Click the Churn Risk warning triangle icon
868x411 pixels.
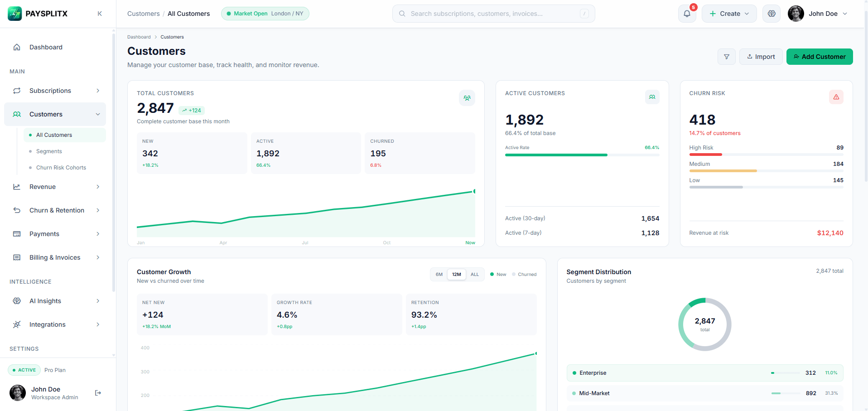pos(836,97)
